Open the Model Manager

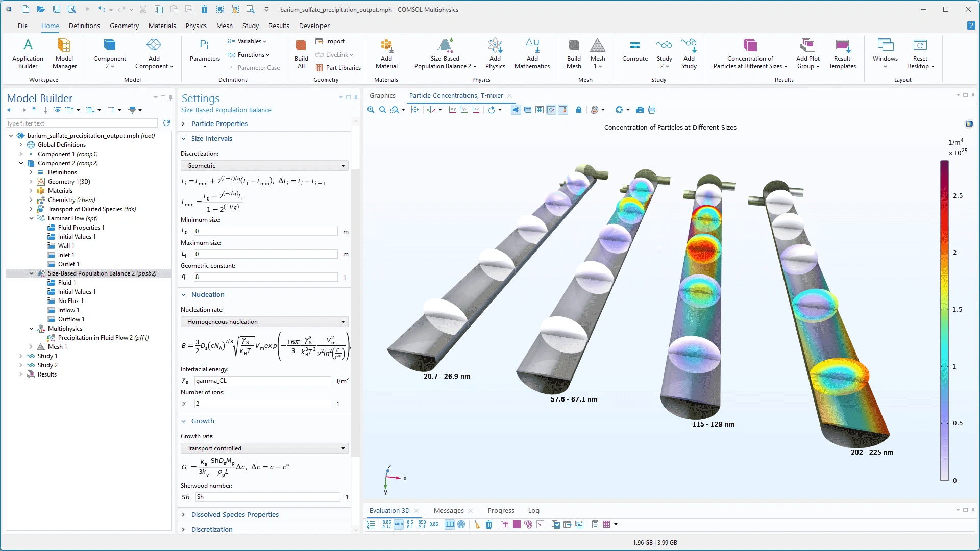[x=64, y=54]
